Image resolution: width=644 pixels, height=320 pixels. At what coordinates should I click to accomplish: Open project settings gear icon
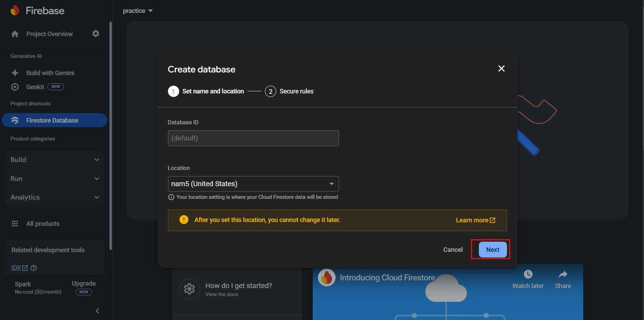pos(95,34)
